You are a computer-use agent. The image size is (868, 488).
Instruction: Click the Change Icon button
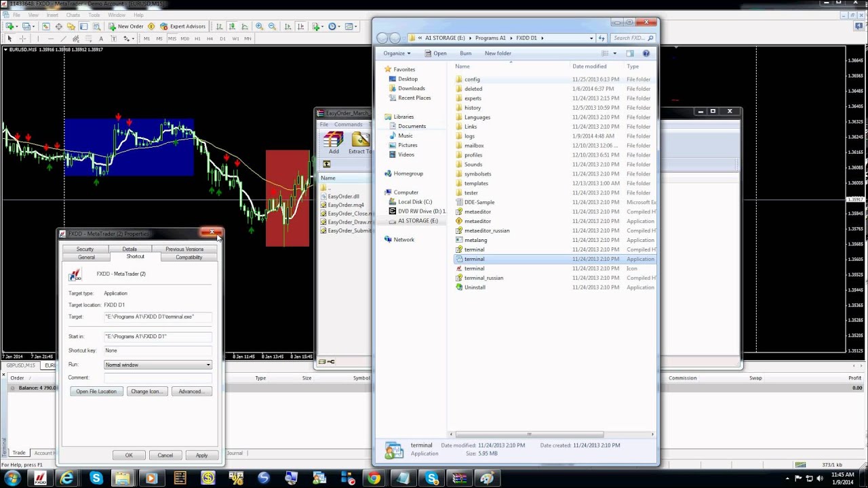pos(146,391)
